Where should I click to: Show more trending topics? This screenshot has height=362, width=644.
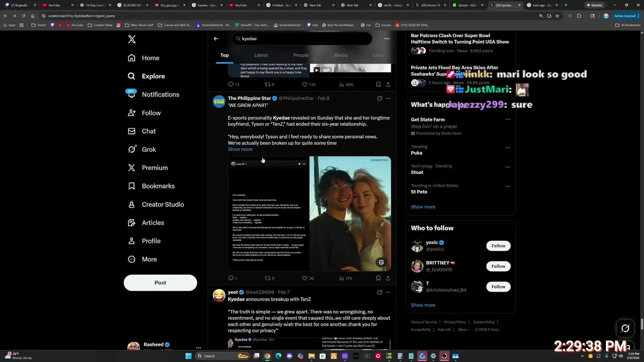pyautogui.click(x=423, y=207)
